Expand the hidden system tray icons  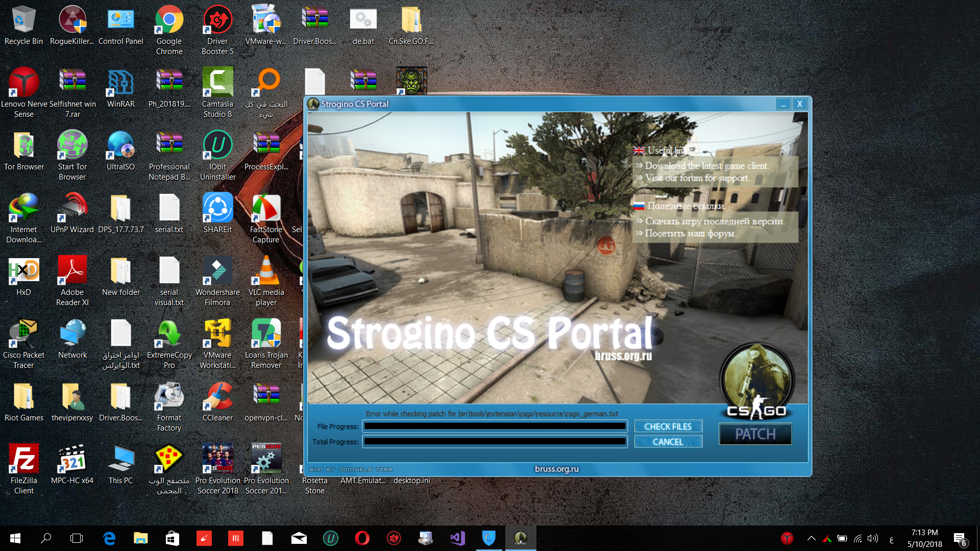pyautogui.click(x=811, y=538)
